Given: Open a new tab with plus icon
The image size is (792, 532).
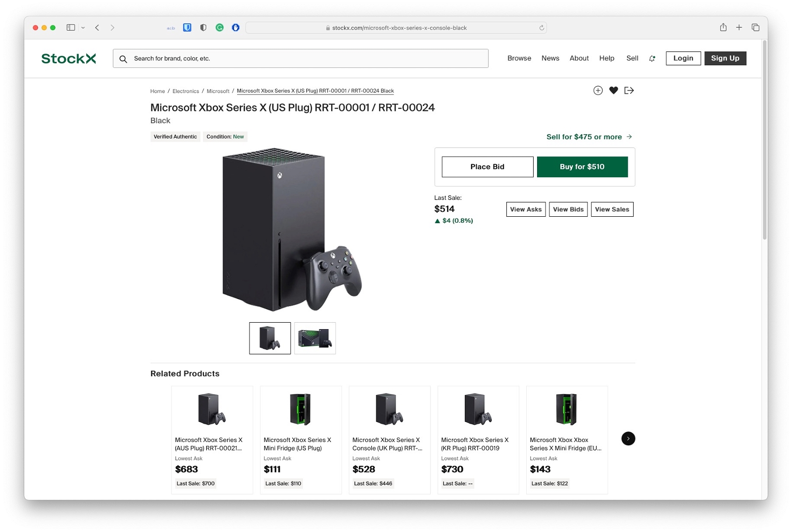Looking at the screenshot, I should click(739, 28).
